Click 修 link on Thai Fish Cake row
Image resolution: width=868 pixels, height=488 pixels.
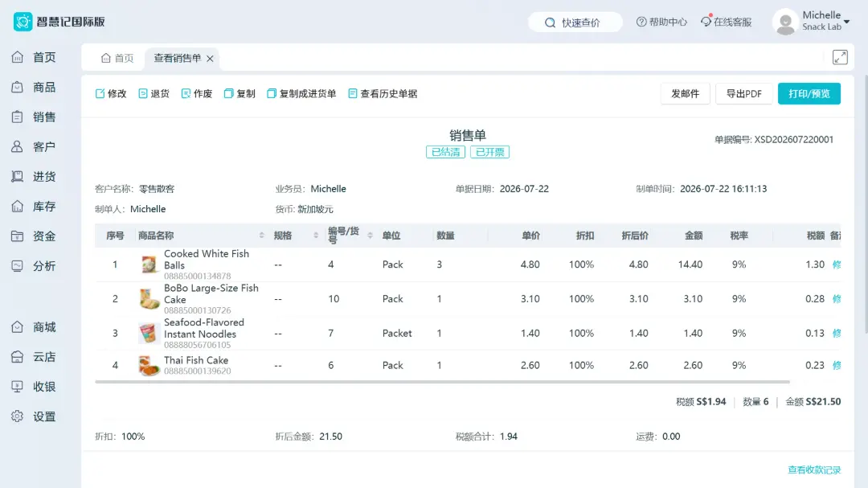tap(837, 365)
